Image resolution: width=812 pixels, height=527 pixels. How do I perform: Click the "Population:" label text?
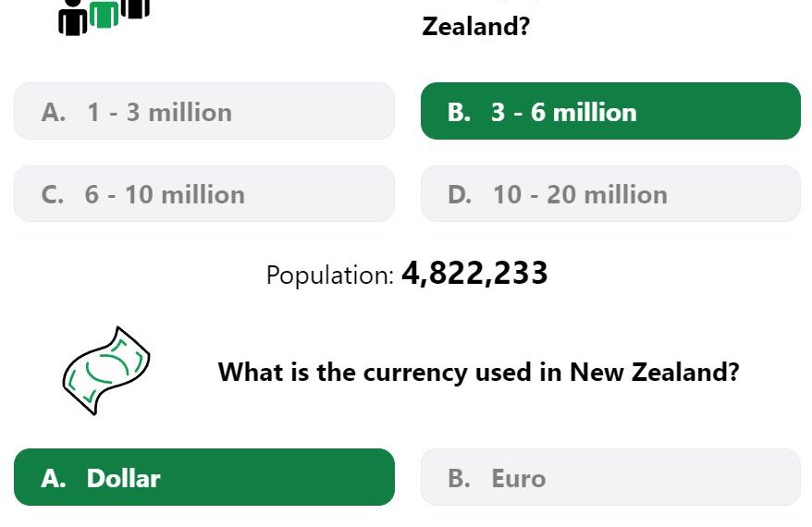pos(330,275)
